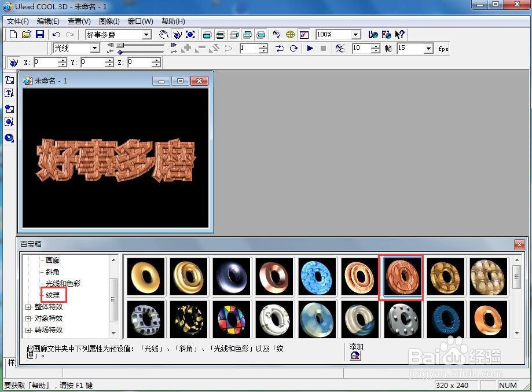This screenshot has width=532, height=392.
Task: Open the 帮助(H) menu
Action: (x=173, y=21)
